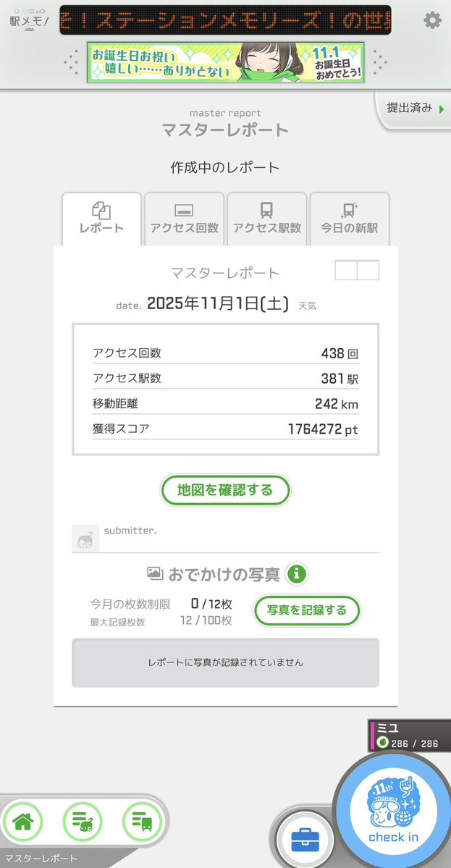This screenshot has height=868, width=451.
Task: Open the birthday celebration banner
Action: 225,62
